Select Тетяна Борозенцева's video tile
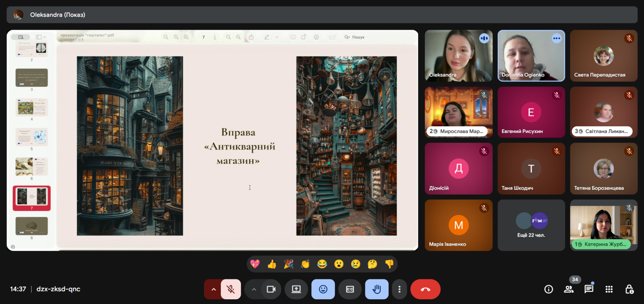The height and width of the screenshot is (304, 644). coord(604,169)
